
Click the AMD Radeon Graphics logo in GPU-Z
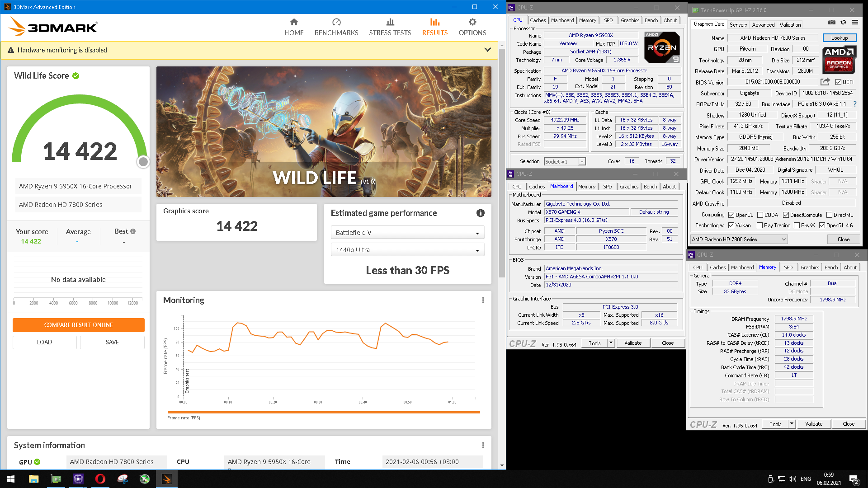coord(839,60)
